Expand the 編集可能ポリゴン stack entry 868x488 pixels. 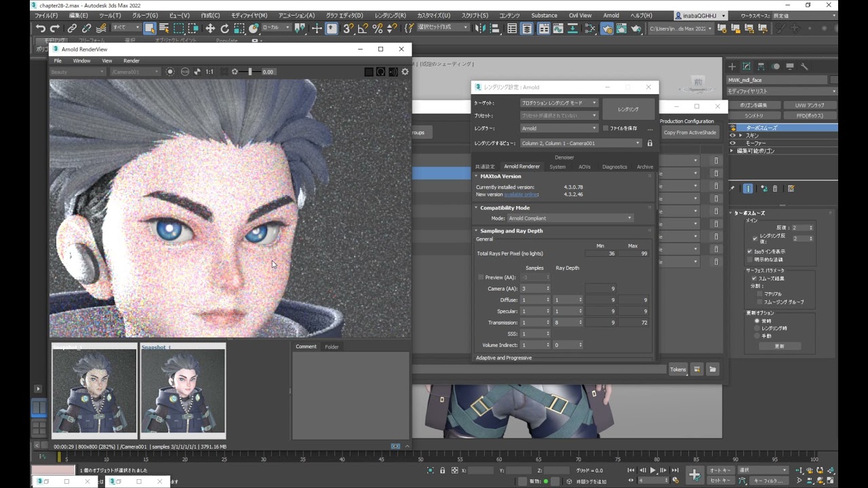pyautogui.click(x=732, y=151)
